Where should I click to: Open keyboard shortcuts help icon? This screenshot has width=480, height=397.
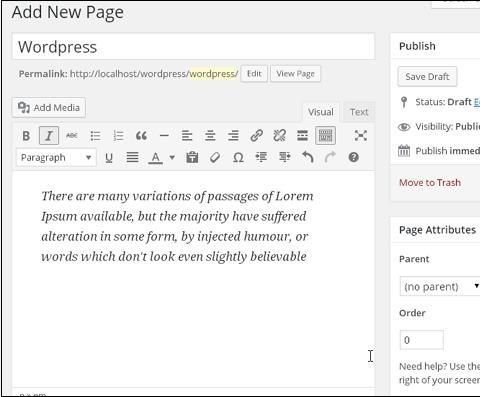354,157
